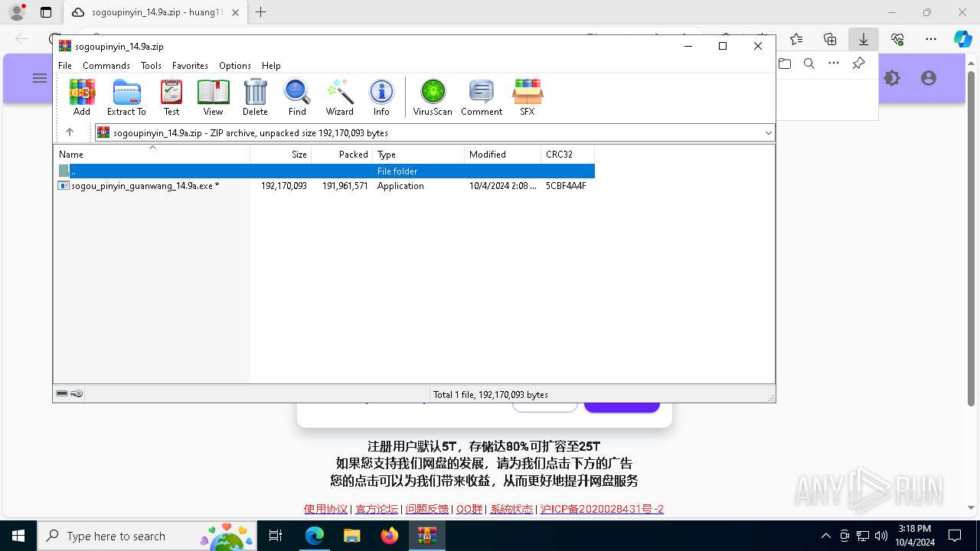
Task: Open a new browser tab
Action: pos(261,12)
